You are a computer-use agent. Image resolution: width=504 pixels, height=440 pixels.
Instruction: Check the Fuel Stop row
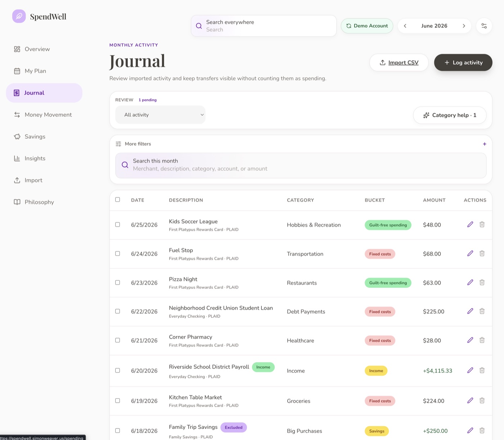tap(117, 254)
